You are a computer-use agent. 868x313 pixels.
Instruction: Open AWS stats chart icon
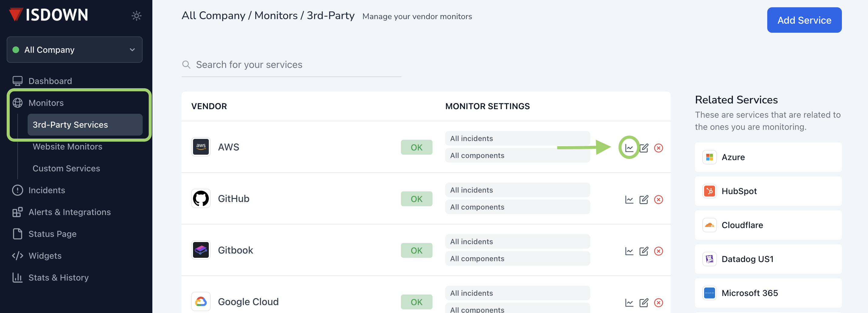tap(629, 148)
